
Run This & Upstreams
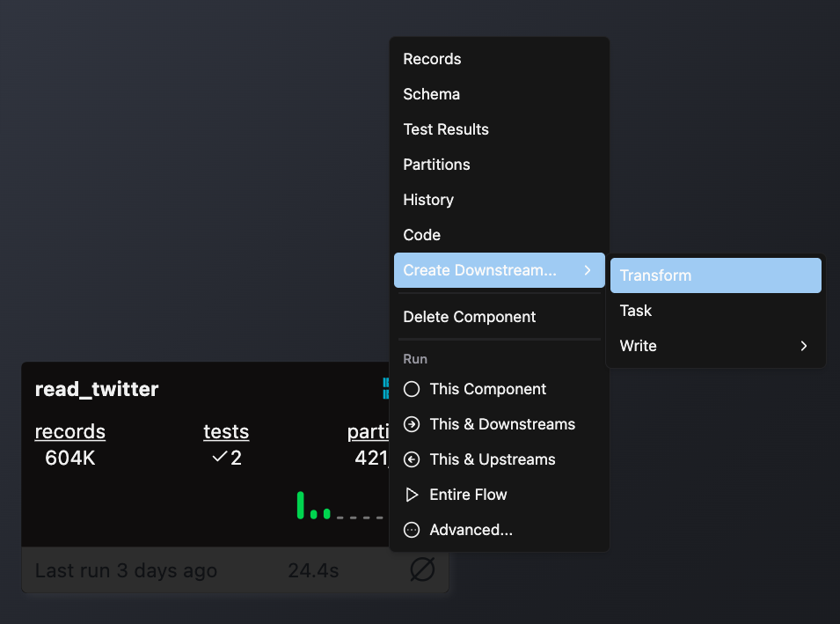click(x=499, y=460)
